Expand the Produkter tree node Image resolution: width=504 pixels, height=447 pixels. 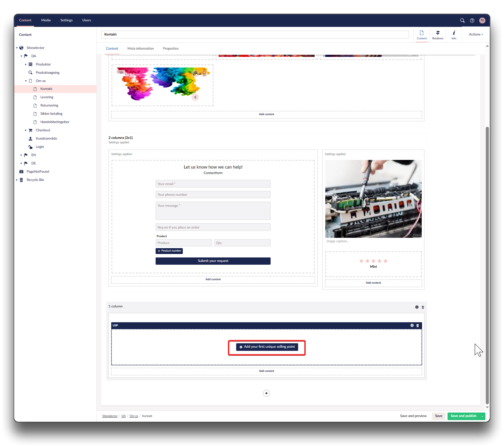26,64
